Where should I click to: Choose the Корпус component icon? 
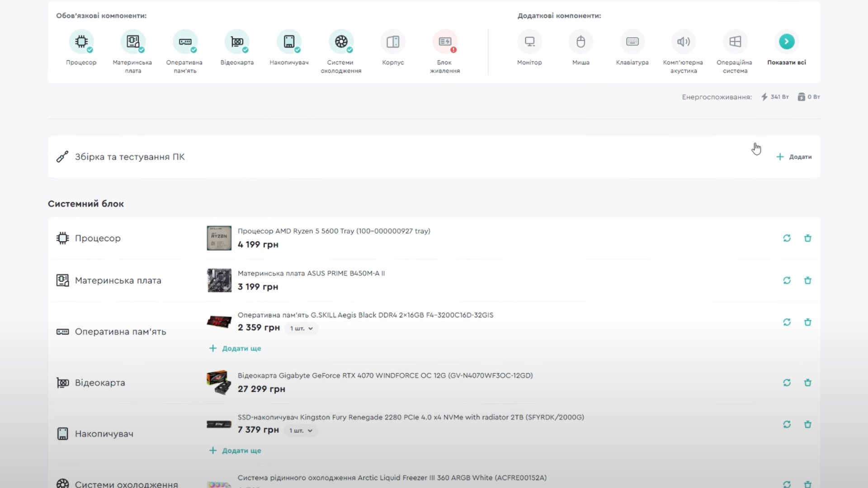click(x=393, y=42)
